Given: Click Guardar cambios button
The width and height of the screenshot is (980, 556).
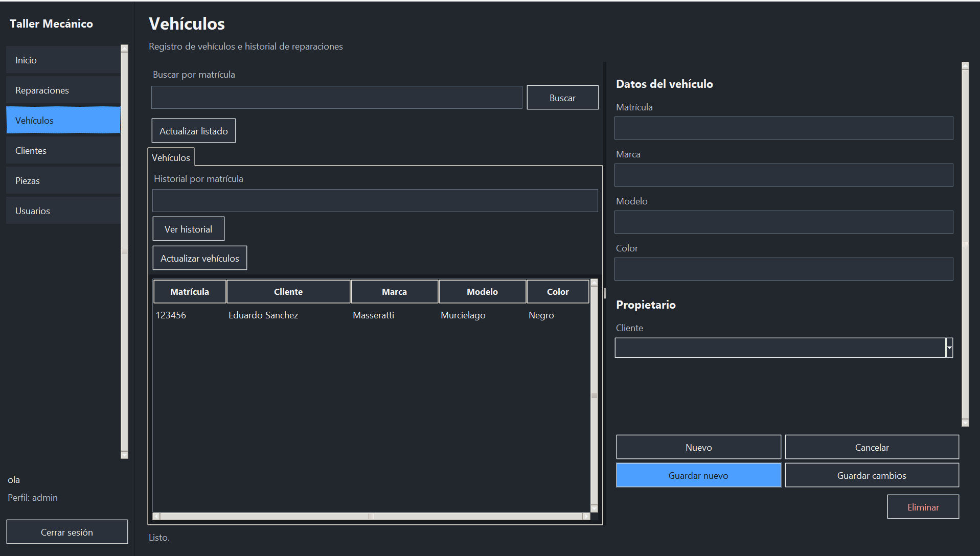Looking at the screenshot, I should click(872, 475).
